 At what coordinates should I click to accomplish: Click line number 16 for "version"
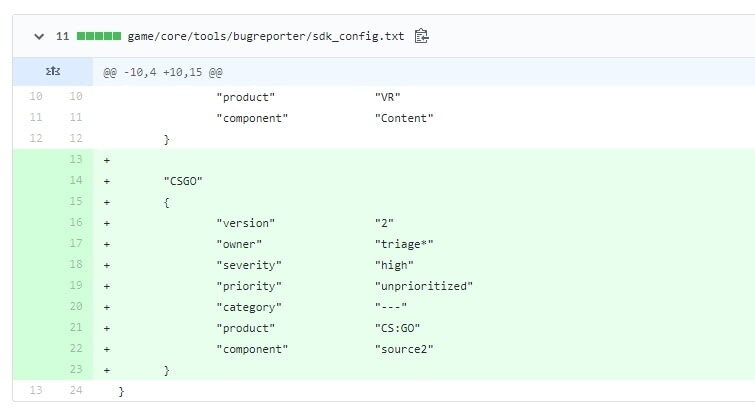point(76,222)
